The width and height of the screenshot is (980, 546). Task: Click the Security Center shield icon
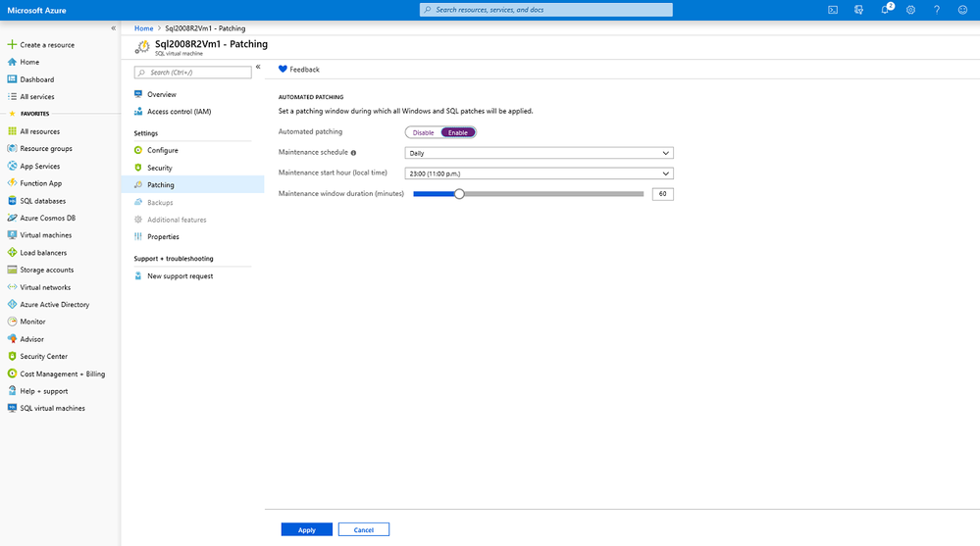[x=12, y=356]
